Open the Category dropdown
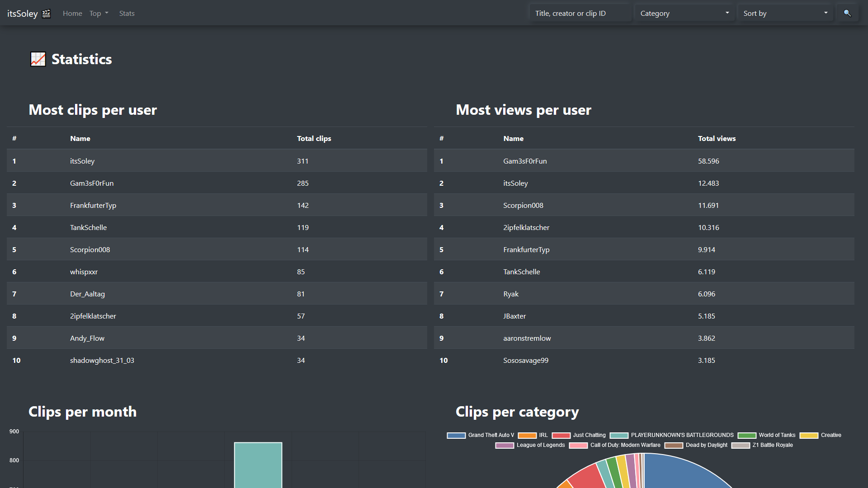This screenshot has width=868, height=488. pyautogui.click(x=684, y=13)
